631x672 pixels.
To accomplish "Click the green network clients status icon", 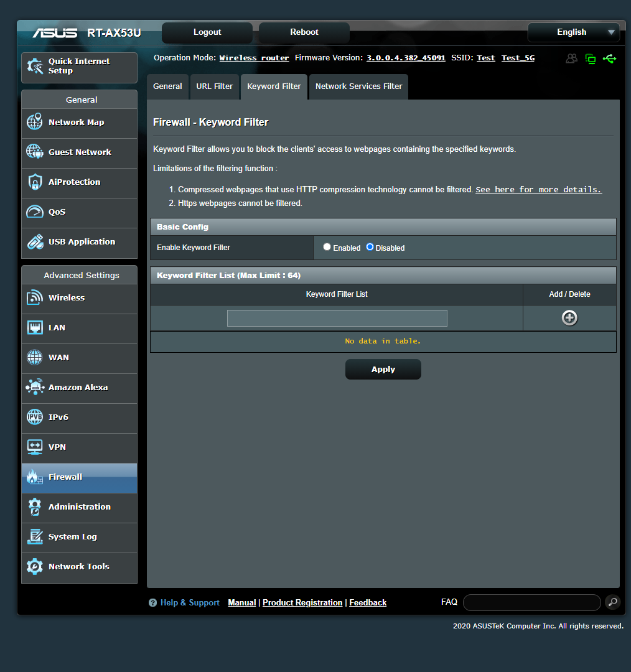I will [x=591, y=58].
